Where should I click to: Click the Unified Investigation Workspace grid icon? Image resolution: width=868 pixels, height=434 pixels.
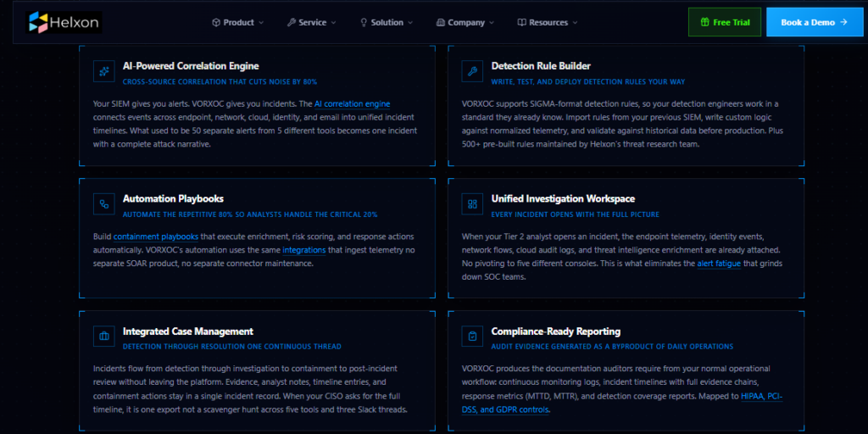(472, 203)
